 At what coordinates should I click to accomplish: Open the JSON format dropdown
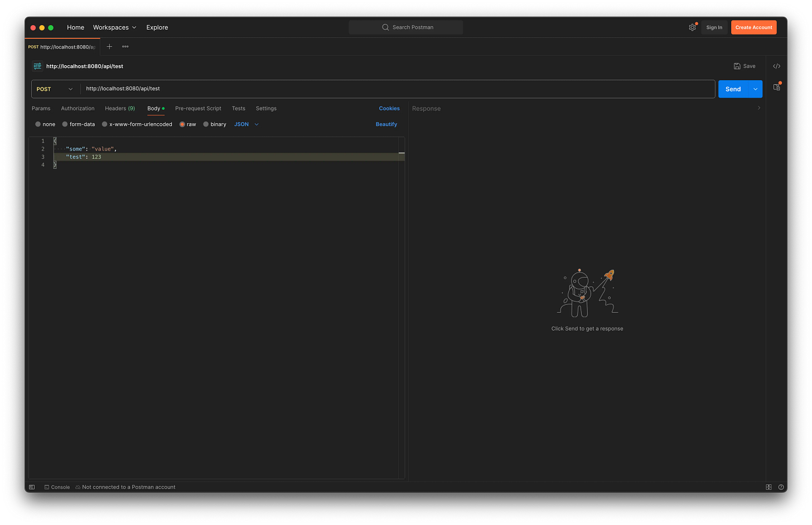[246, 124]
